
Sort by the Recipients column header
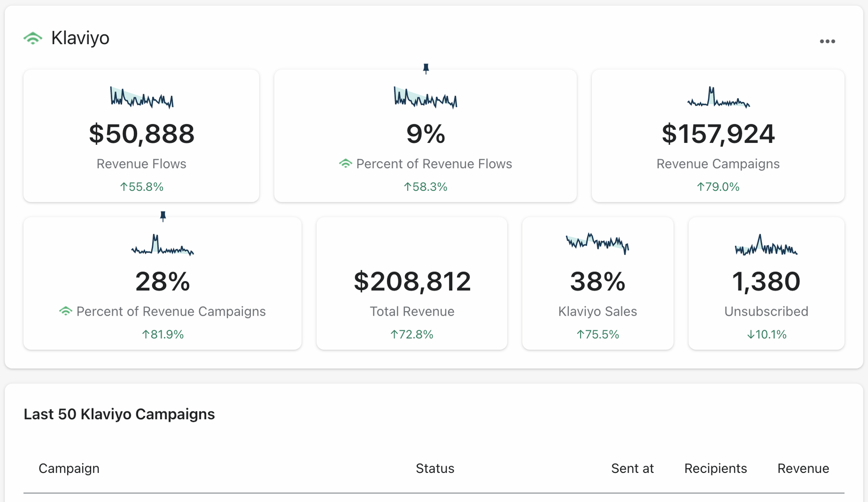tap(715, 468)
